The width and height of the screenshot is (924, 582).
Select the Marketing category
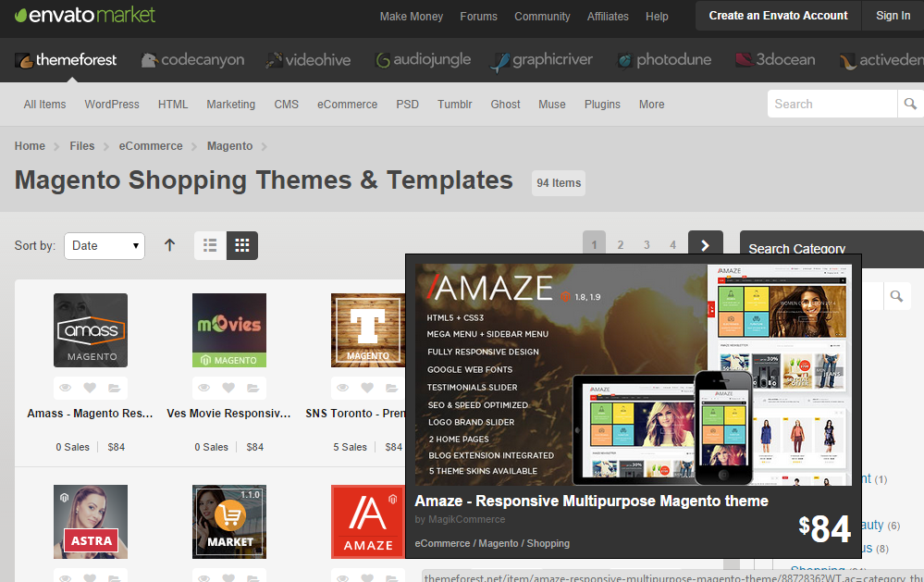point(231,105)
